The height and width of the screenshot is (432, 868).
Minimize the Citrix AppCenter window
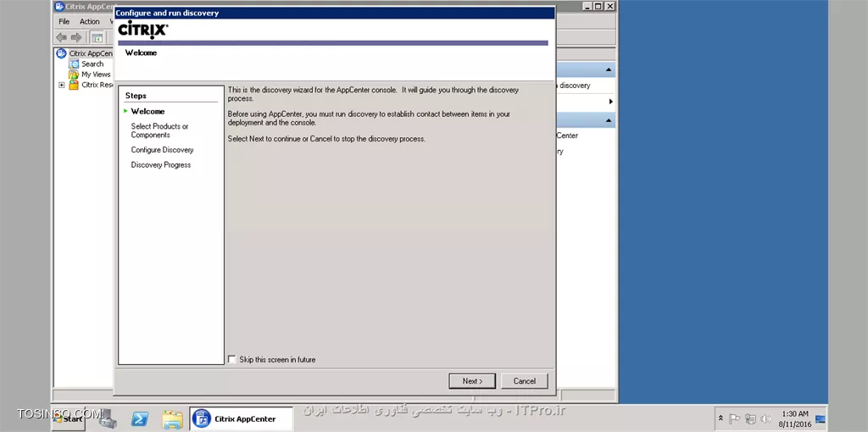tap(587, 6)
